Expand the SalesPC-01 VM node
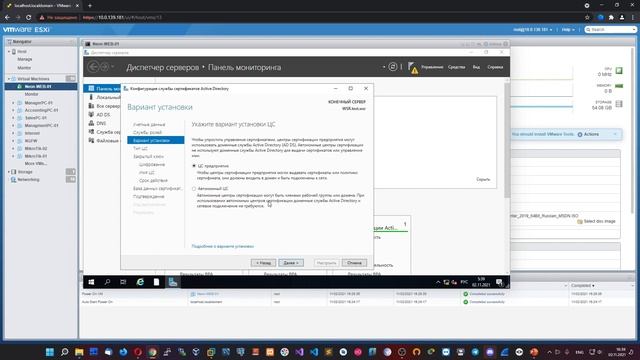The image size is (640, 360). (x=13, y=118)
